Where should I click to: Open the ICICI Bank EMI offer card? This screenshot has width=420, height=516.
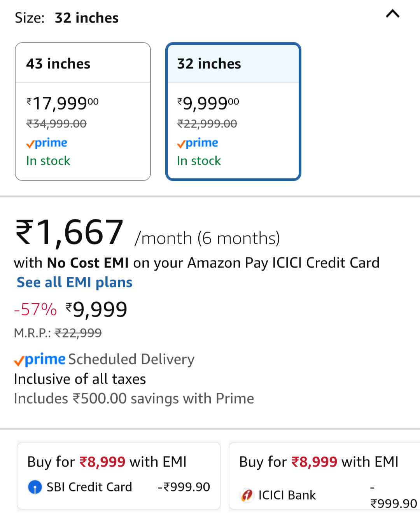tap(325, 476)
